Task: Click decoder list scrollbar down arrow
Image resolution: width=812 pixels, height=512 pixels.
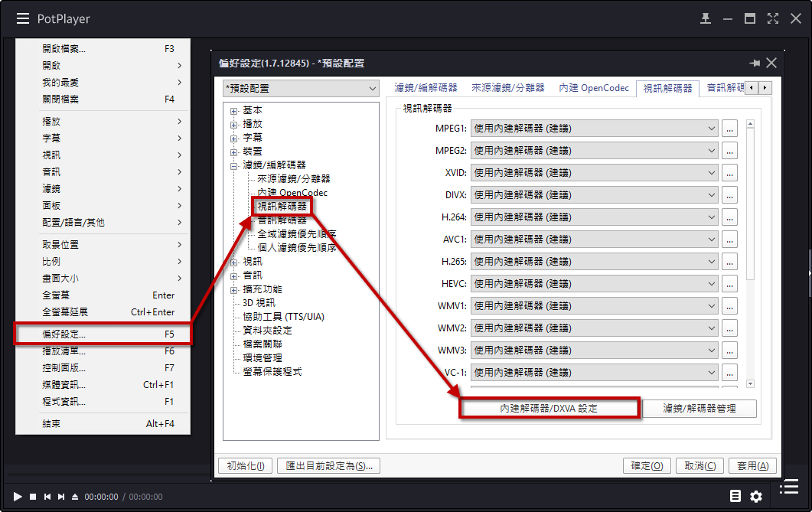Action: (750, 383)
